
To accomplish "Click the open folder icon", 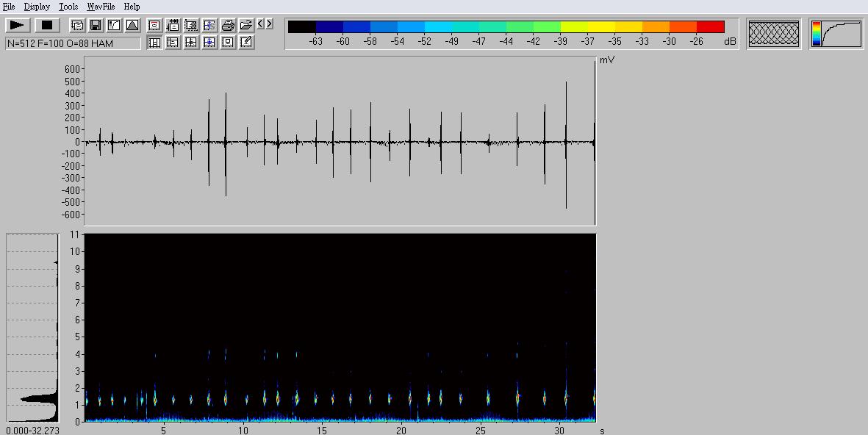I will click(246, 25).
